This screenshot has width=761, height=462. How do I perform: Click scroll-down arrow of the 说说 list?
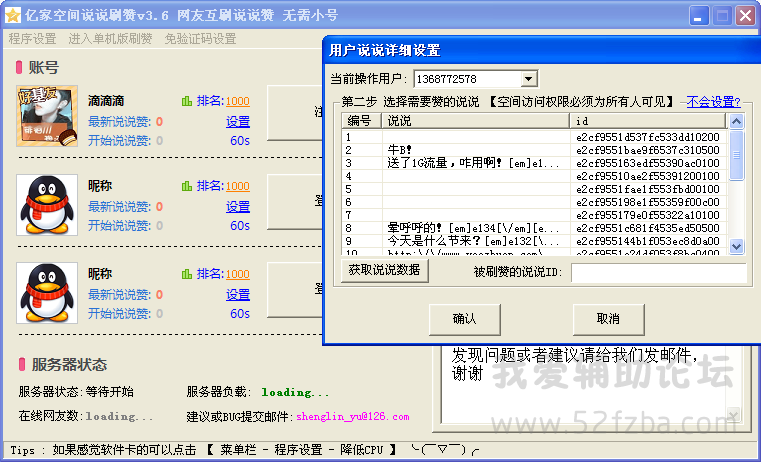(736, 247)
